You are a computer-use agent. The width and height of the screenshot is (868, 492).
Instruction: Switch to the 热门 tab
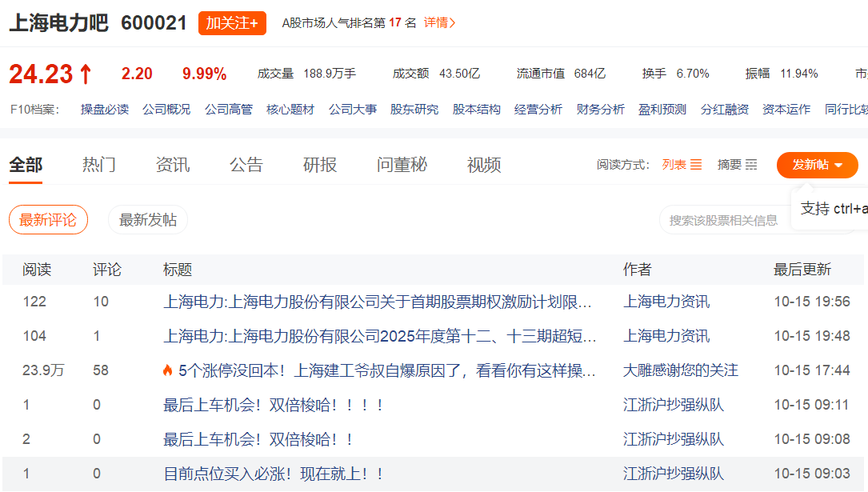[x=99, y=165]
